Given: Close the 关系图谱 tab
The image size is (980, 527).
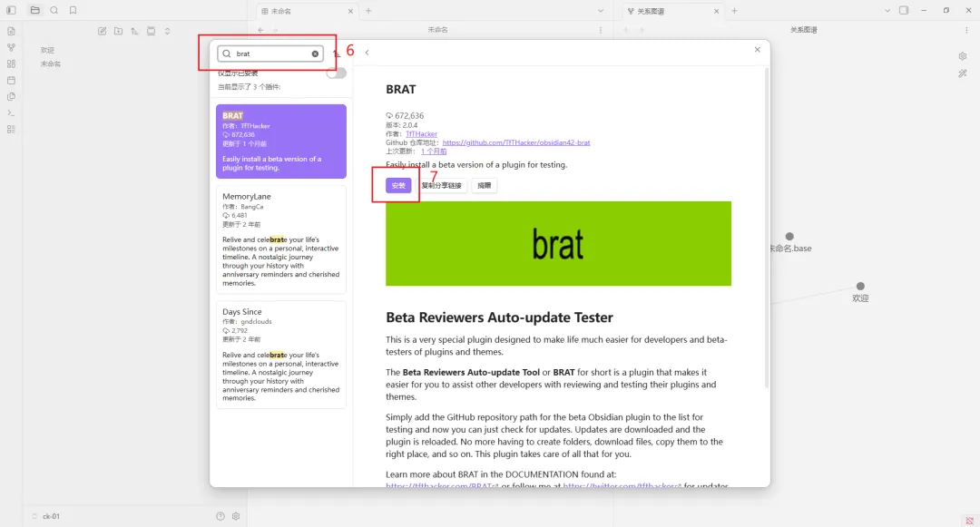Looking at the screenshot, I should [716, 11].
